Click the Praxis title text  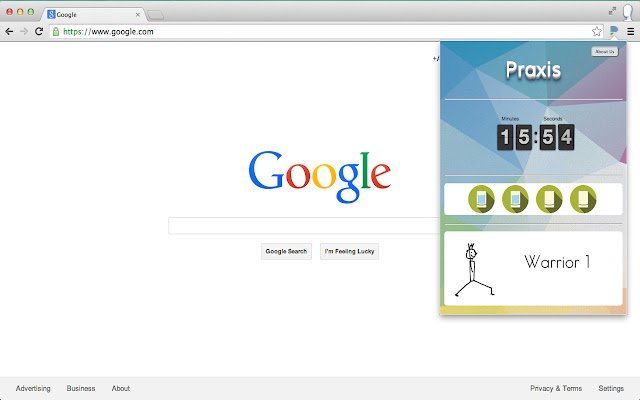(533, 70)
